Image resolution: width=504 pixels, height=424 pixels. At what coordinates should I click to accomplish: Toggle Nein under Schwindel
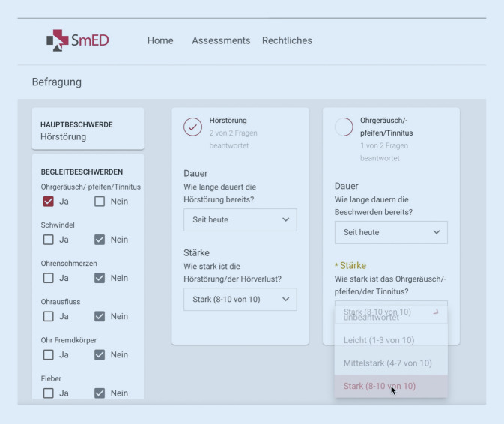click(x=100, y=240)
